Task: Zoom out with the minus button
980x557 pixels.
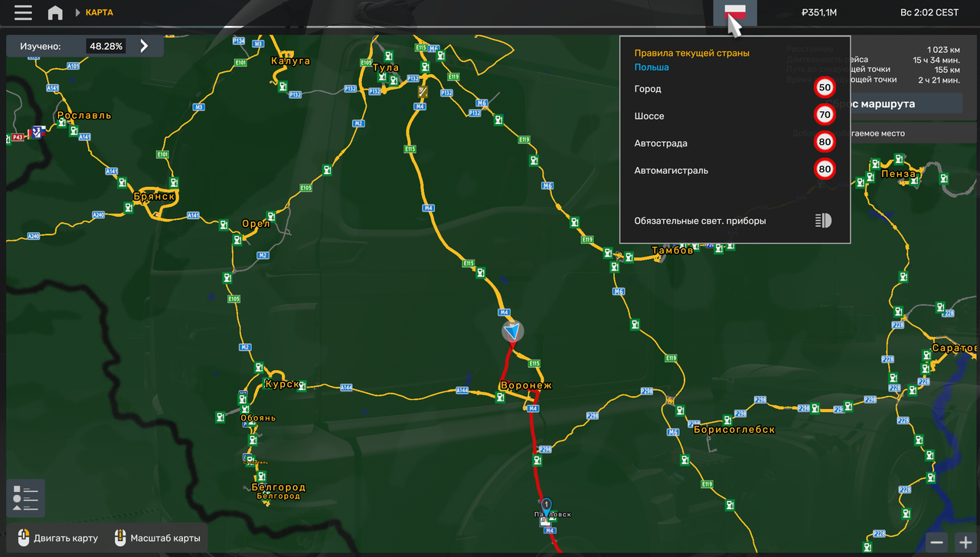Action: [x=938, y=542]
